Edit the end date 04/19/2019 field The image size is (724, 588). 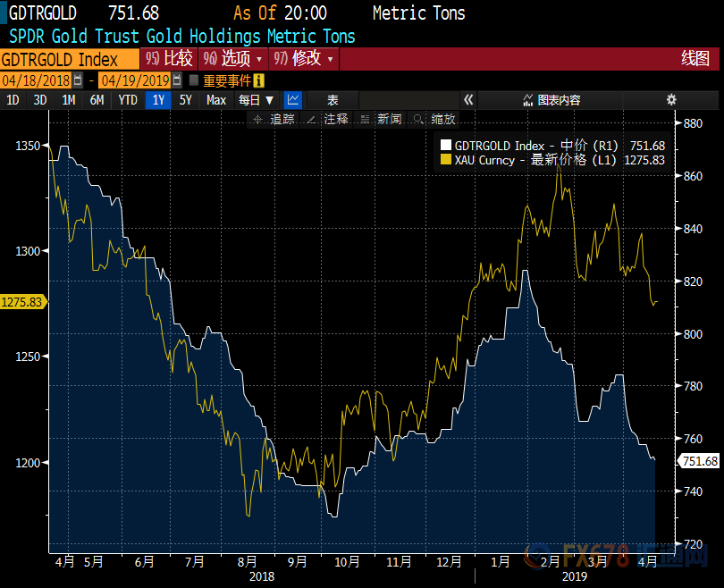135,80
